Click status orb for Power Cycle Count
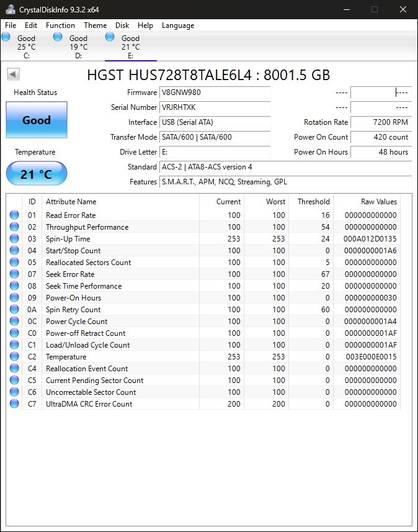Screen dimensions: 418x532 [14, 321]
